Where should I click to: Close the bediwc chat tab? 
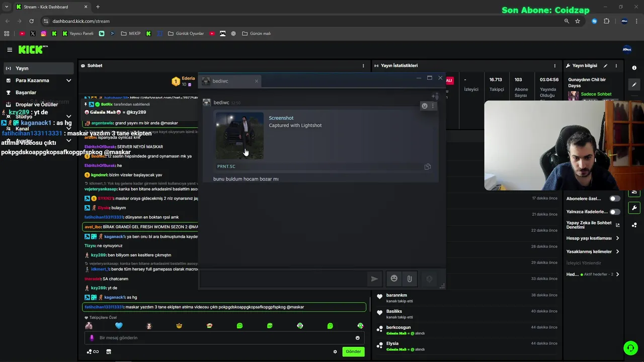(256, 81)
